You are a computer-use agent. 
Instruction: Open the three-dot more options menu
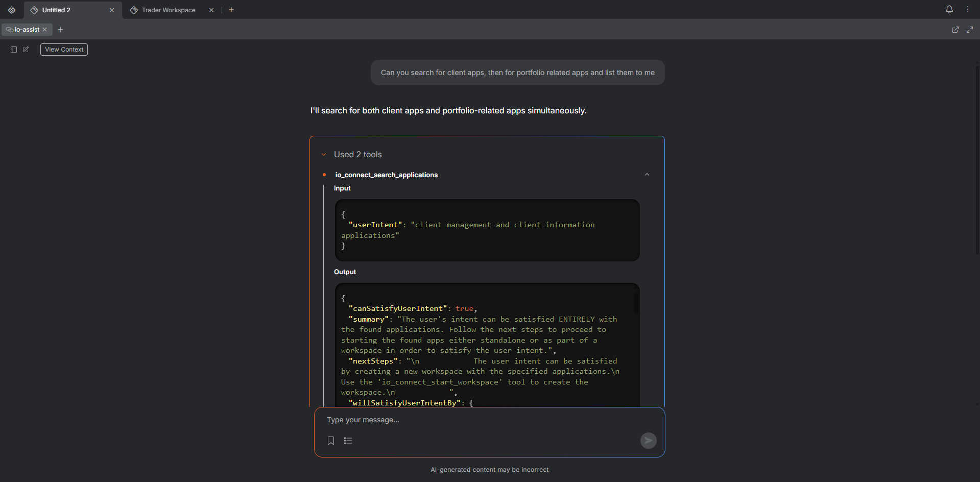(x=968, y=9)
